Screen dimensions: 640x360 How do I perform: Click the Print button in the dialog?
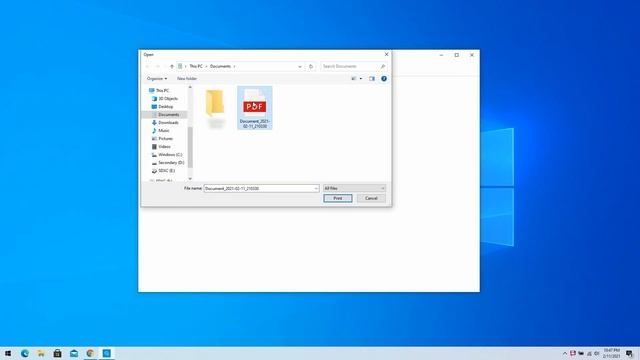pyautogui.click(x=338, y=198)
